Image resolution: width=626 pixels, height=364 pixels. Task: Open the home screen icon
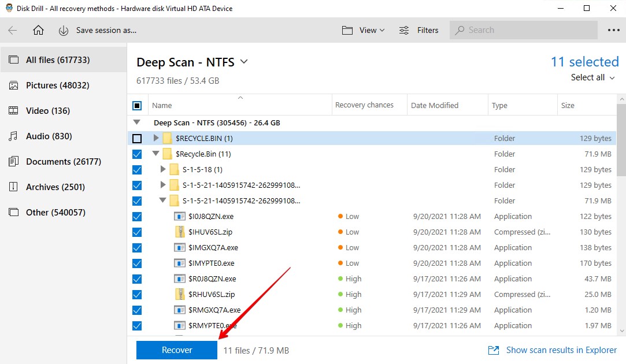tap(38, 30)
